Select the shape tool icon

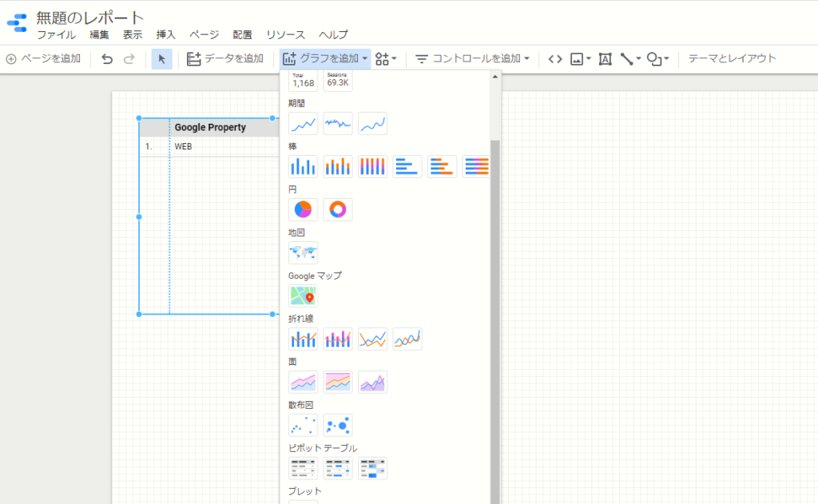(654, 59)
